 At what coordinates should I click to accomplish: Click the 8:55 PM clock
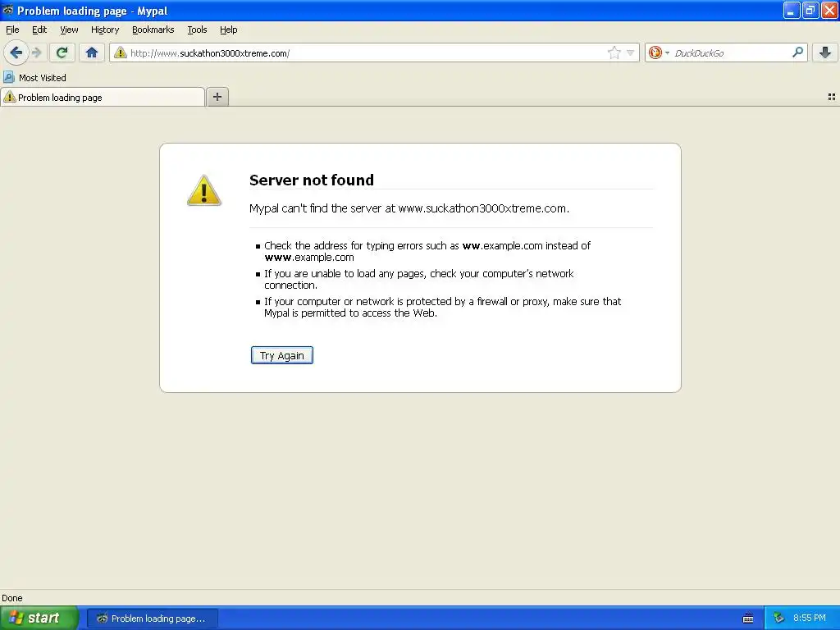(x=810, y=618)
